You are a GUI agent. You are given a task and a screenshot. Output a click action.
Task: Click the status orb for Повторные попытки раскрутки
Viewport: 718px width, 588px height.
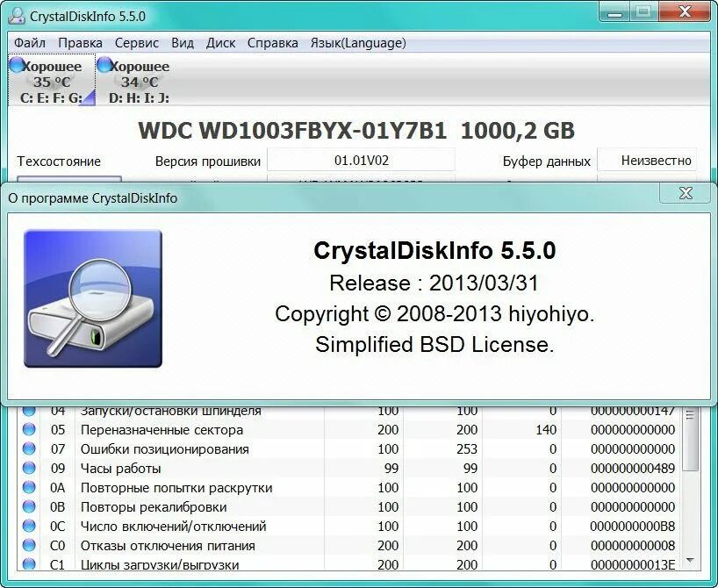(29, 487)
